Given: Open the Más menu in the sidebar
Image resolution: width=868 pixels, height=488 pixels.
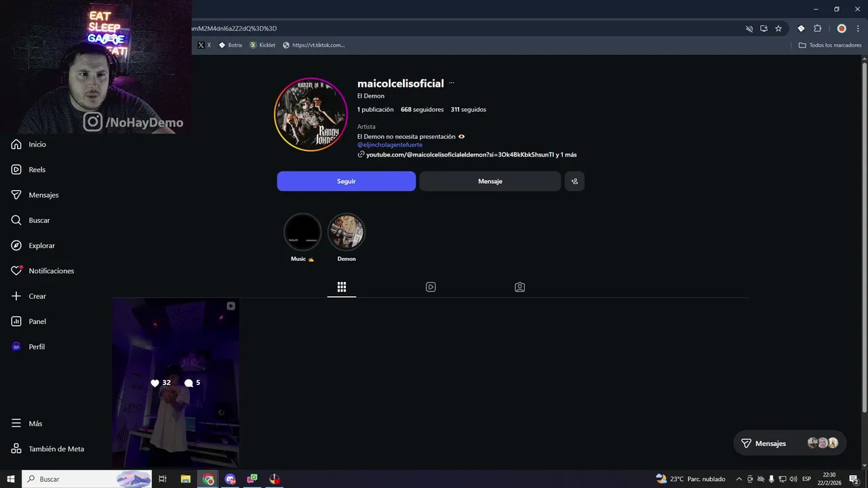Looking at the screenshot, I should pyautogui.click(x=27, y=424).
